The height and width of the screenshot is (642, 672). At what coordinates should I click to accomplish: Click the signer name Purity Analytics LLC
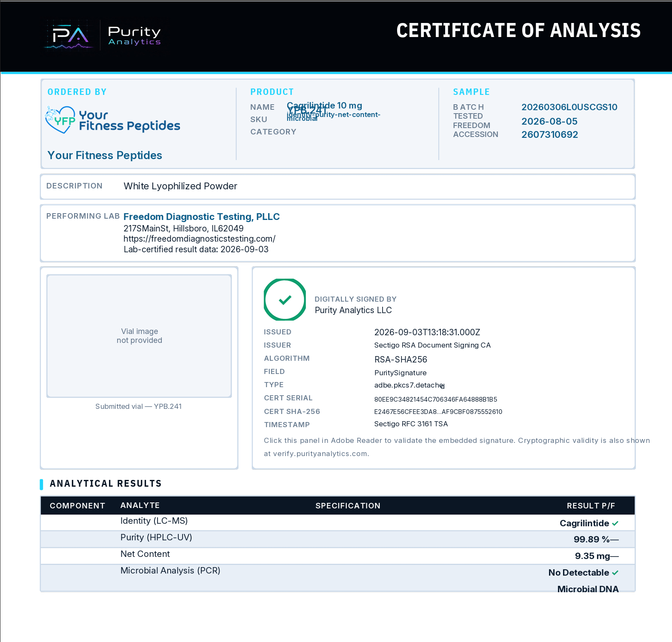coord(353,310)
